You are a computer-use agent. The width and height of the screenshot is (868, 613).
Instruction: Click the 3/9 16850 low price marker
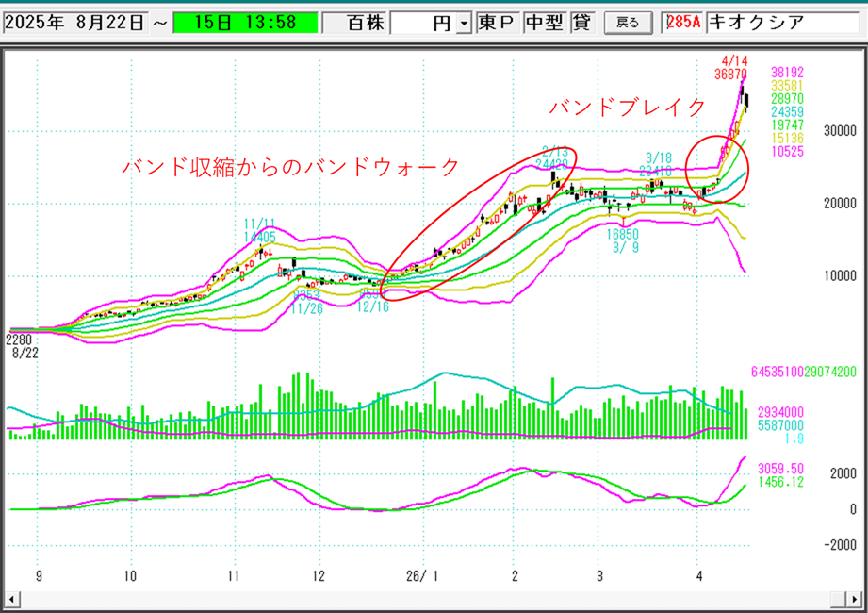(623, 240)
